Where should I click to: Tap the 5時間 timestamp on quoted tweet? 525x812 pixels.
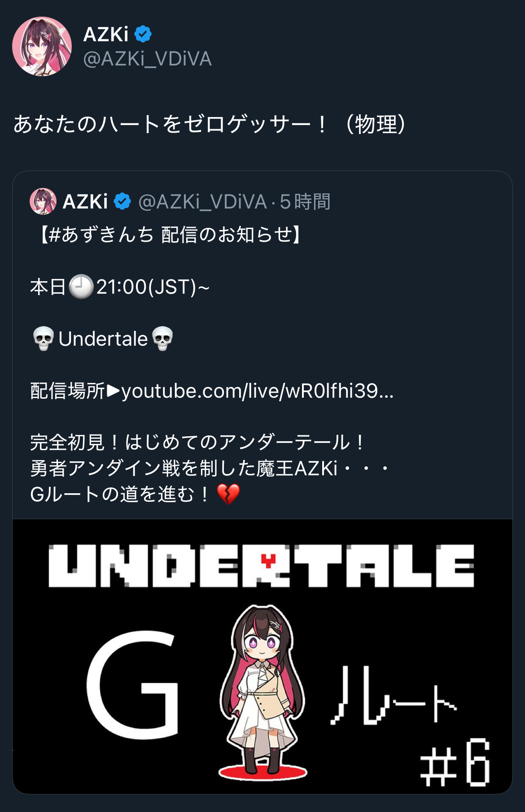305,202
